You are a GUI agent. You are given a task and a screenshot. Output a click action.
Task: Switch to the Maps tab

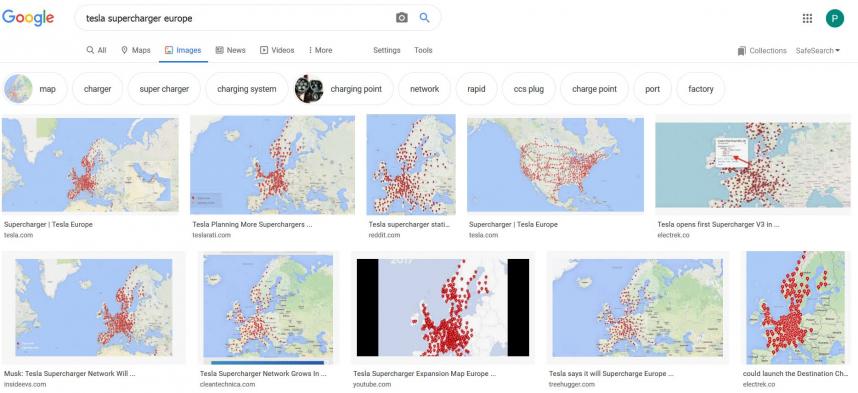tap(136, 50)
